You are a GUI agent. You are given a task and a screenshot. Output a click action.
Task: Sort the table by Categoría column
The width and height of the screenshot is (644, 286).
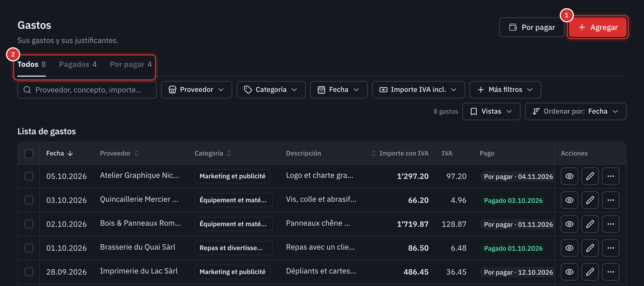[213, 153]
